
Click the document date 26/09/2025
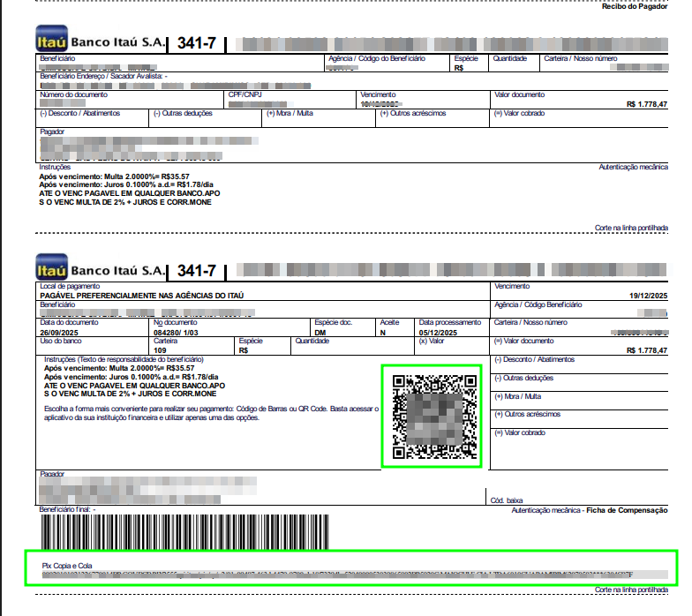point(61,333)
